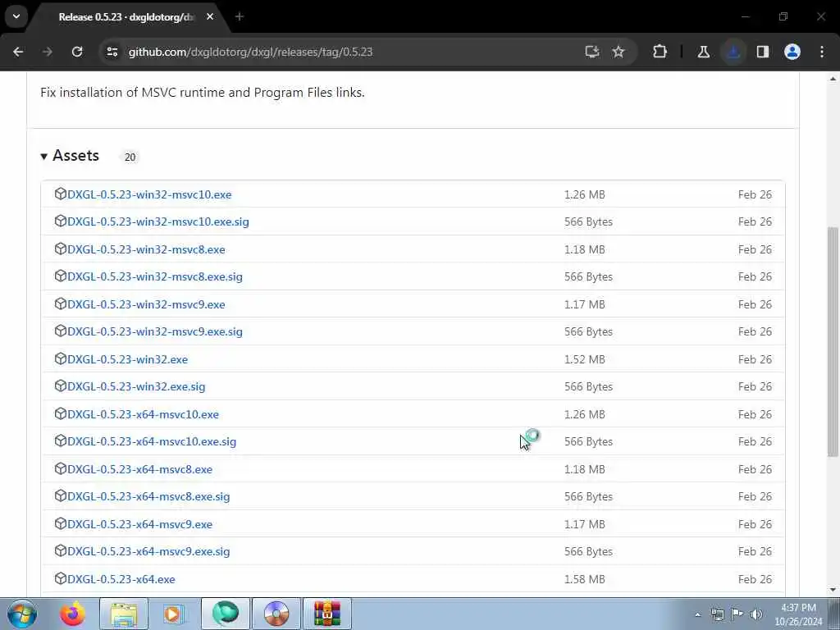
Task: Download DXGL-0.5.23-x64-msvc10.exe
Action: [143, 414]
